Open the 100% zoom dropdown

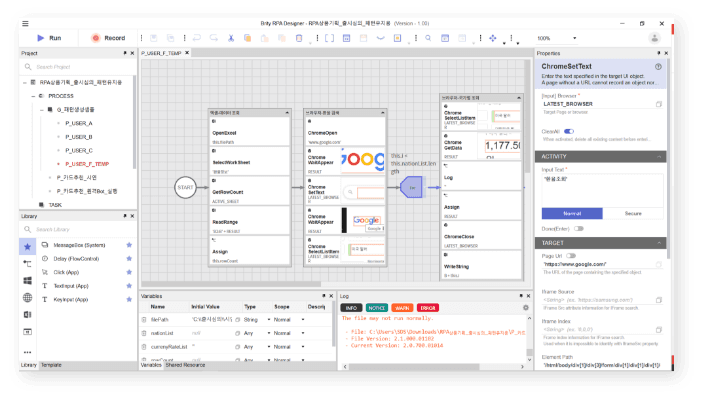tap(557, 38)
